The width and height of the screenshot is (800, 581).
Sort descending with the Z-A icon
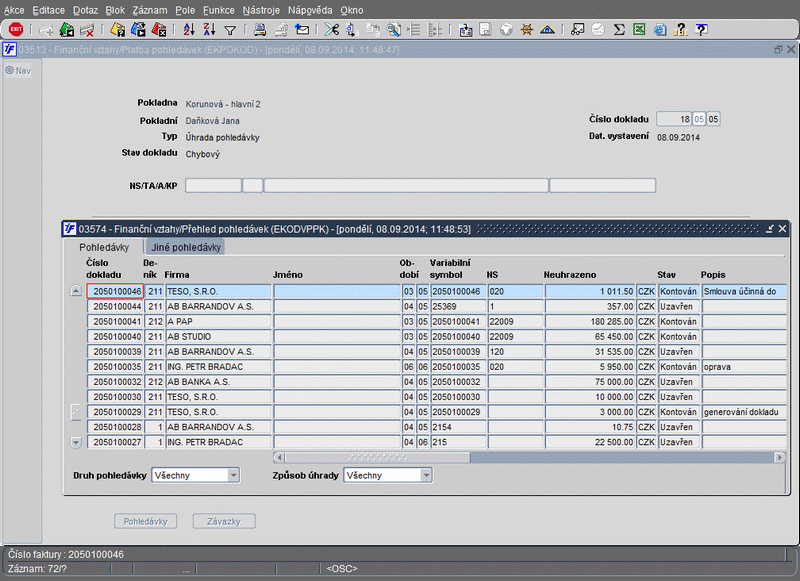tap(209, 30)
